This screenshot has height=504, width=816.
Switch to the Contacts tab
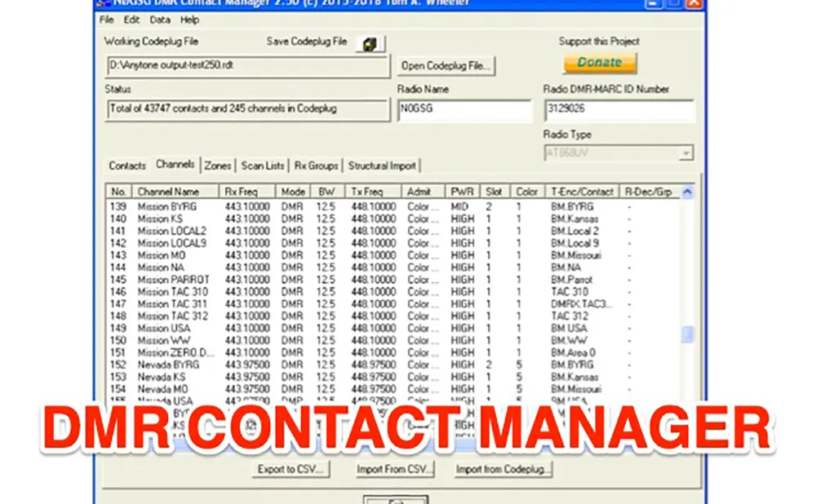coord(127,166)
